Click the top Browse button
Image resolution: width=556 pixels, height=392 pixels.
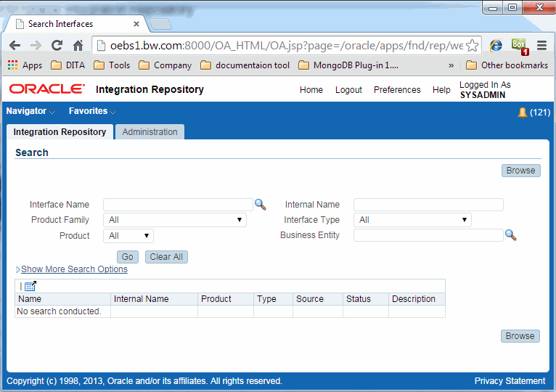[x=520, y=171]
